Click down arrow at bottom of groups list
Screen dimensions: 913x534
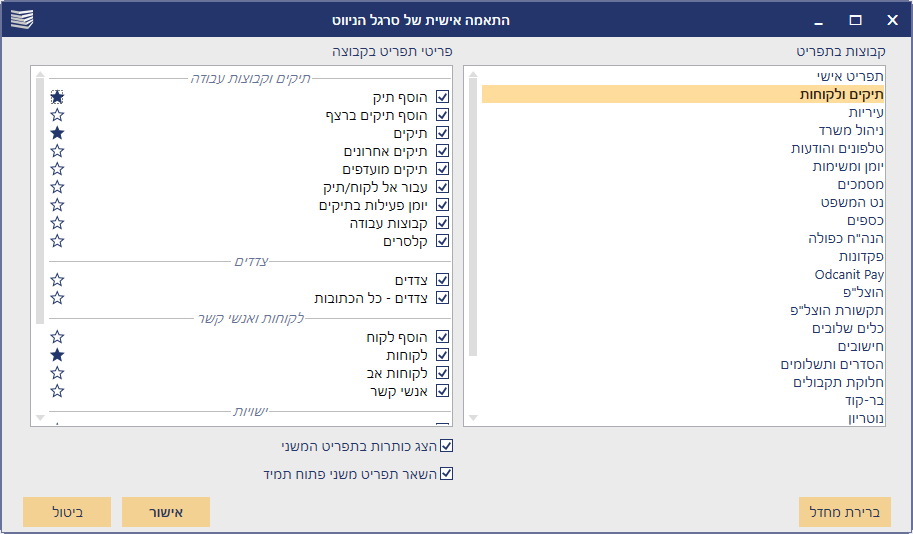tap(473, 417)
